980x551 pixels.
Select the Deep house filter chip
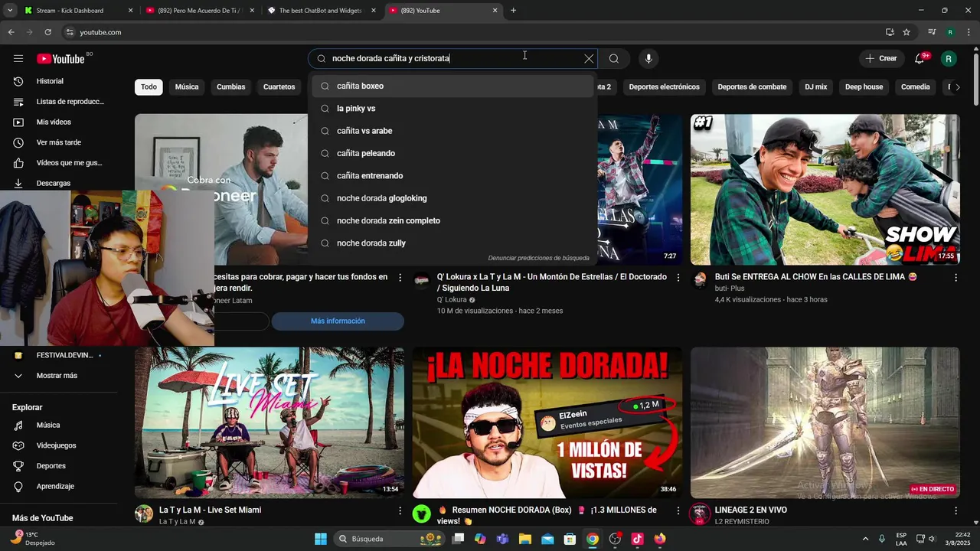pos(864,87)
